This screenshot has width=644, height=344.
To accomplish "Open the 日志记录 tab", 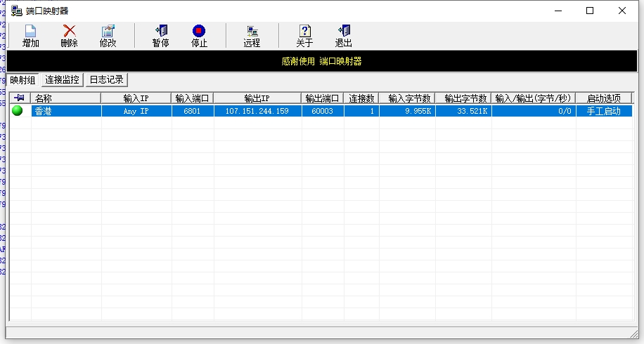I will pos(106,80).
